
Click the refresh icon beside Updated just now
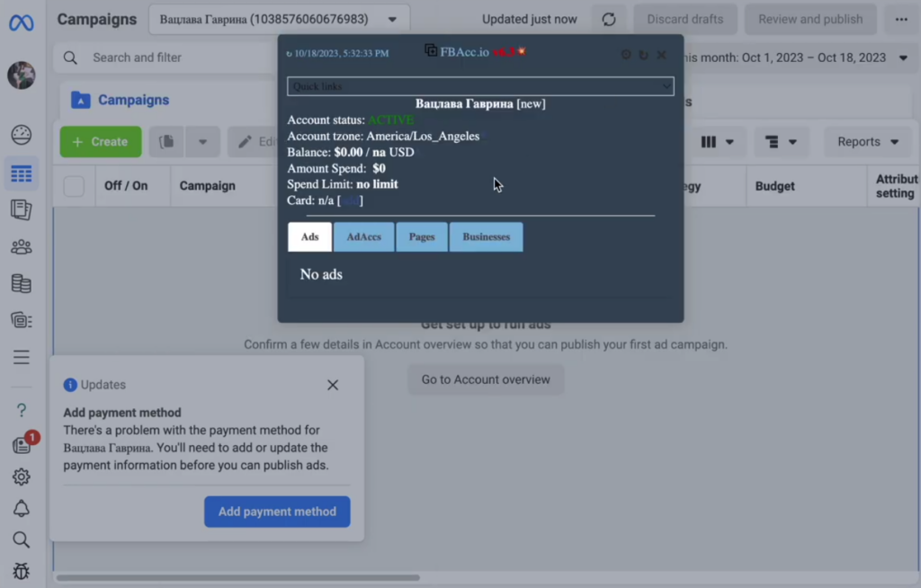click(x=609, y=19)
